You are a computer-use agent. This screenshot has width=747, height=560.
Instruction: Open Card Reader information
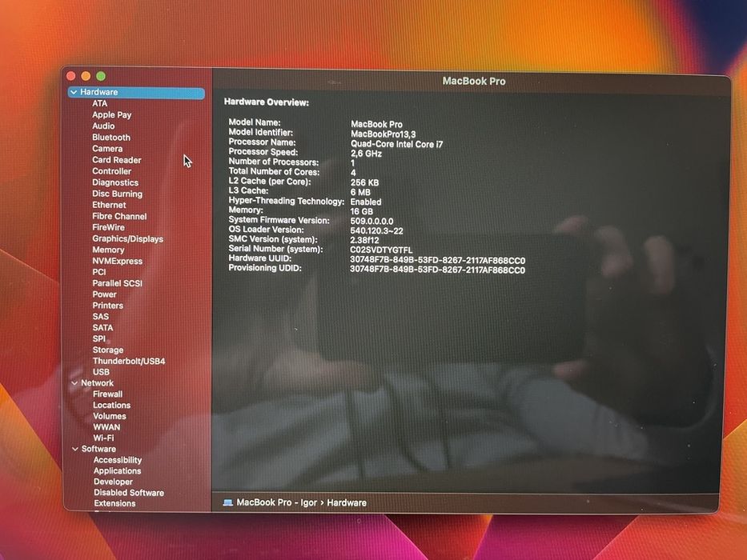[x=117, y=160]
